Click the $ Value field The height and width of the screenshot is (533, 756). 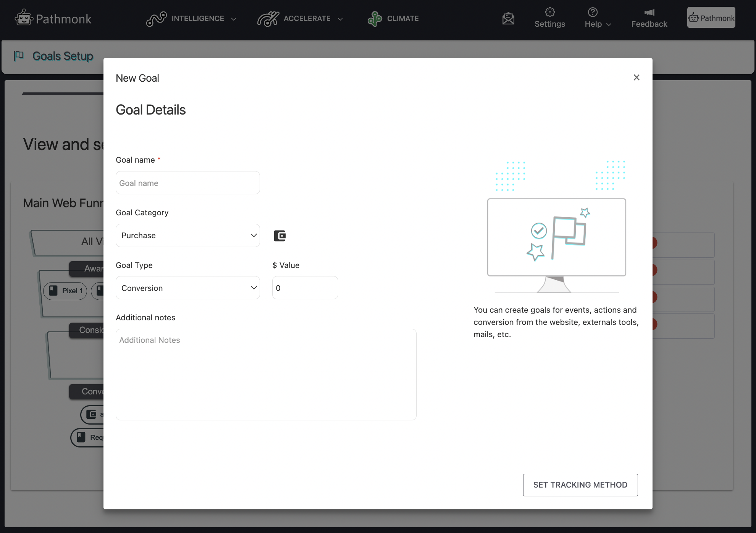click(305, 288)
